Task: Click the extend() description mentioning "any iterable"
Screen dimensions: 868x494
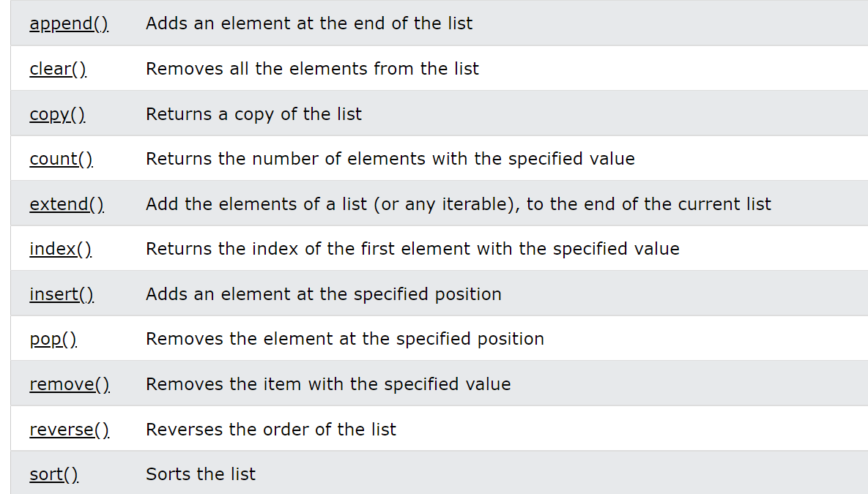Action: [458, 204]
